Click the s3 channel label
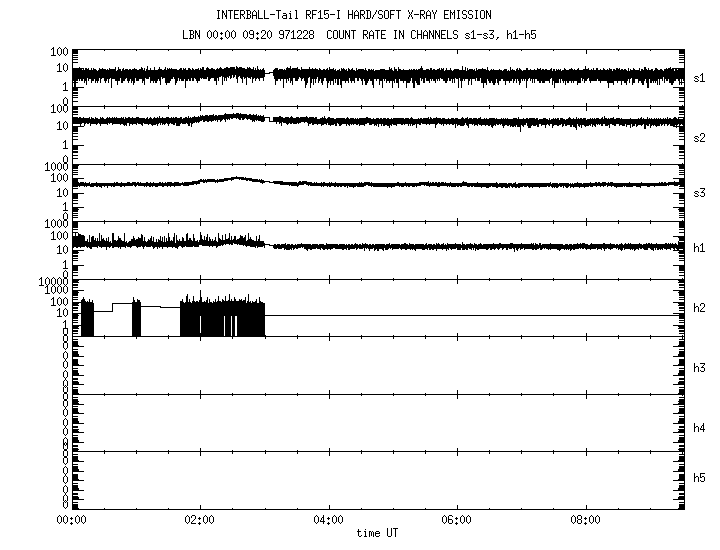The width and height of the screenshot is (720, 550). pyautogui.click(x=700, y=192)
